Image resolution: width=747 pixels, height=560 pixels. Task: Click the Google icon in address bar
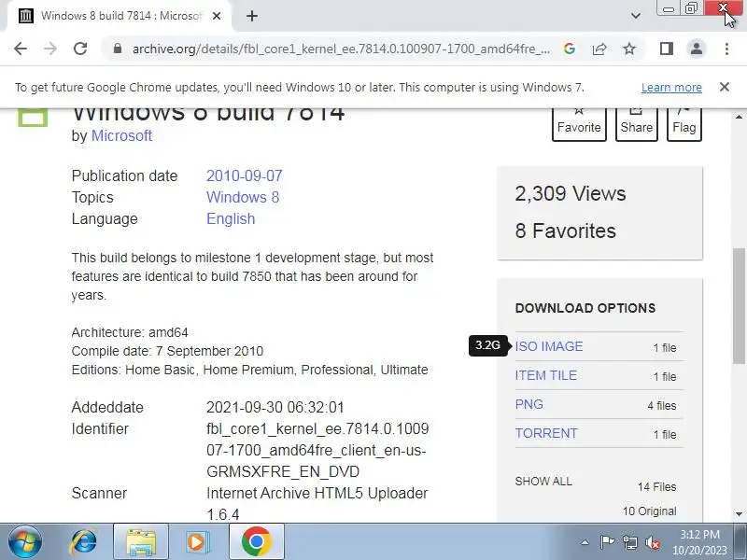click(570, 49)
